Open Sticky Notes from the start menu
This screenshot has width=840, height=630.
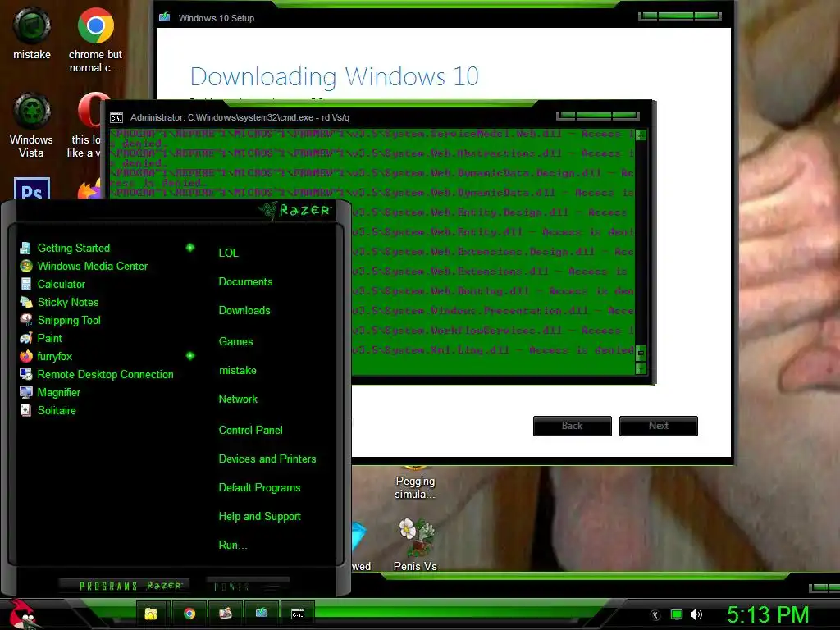click(x=59, y=302)
